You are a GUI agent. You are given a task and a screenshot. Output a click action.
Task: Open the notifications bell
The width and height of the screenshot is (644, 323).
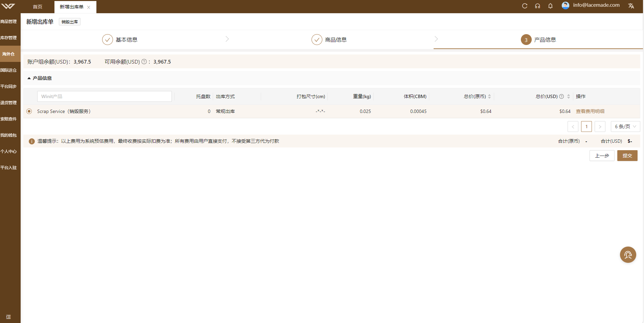click(550, 6)
